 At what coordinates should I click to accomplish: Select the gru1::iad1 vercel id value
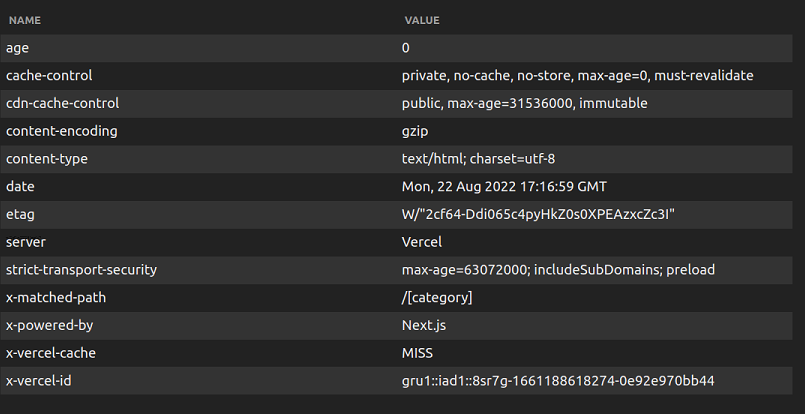(558, 381)
